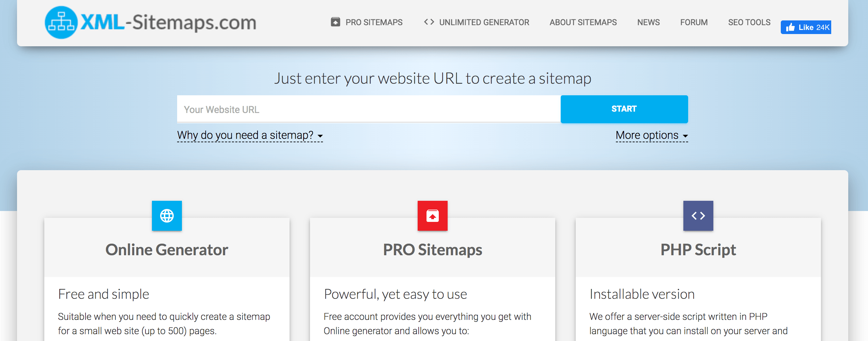The height and width of the screenshot is (341, 868).
Task: Click the PRO Sitemaps archive icon in navbar
Action: click(x=336, y=22)
